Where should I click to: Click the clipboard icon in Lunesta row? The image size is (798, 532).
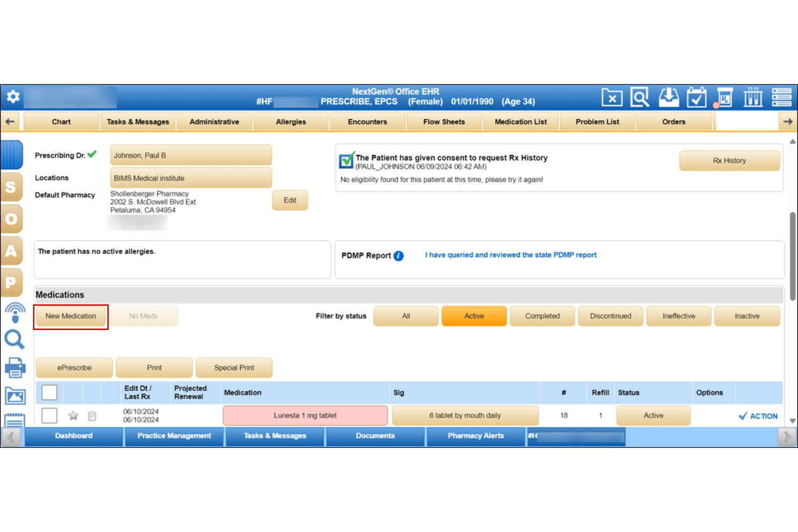coord(92,416)
